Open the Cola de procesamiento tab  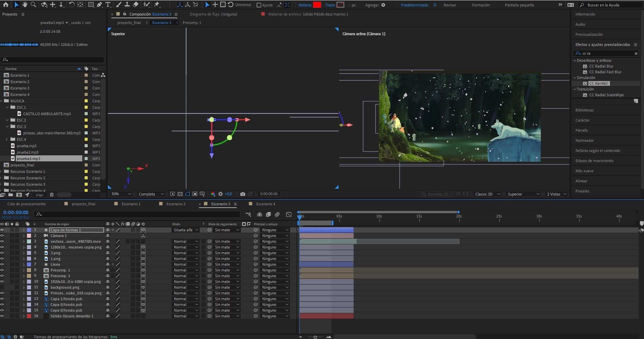tap(26, 204)
